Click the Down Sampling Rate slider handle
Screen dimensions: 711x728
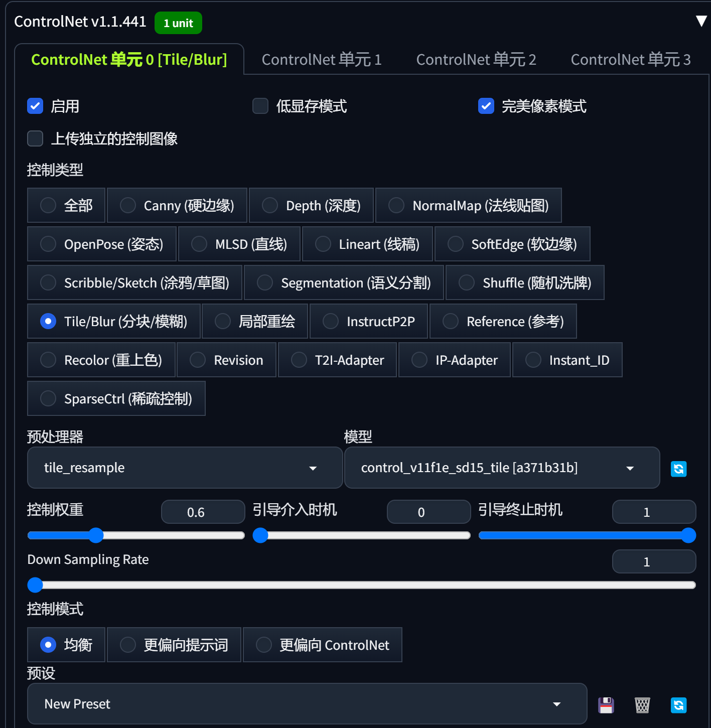[x=35, y=585]
